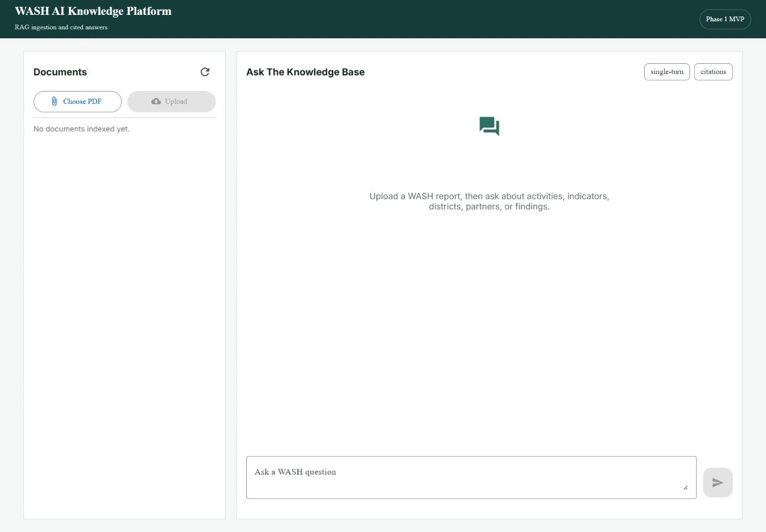The image size is (766, 532).
Task: Click the textarea resize handle
Action: point(685,487)
